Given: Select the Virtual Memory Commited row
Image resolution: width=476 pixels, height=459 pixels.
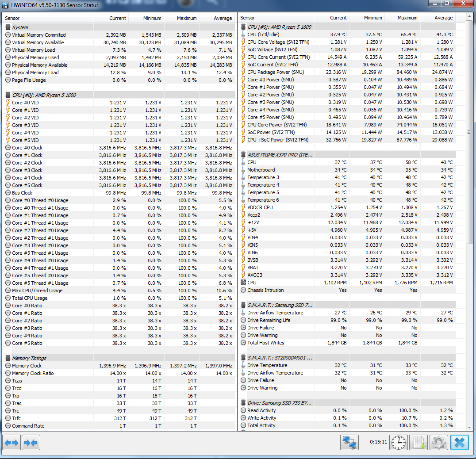Looking at the screenshot, I should [x=119, y=35].
